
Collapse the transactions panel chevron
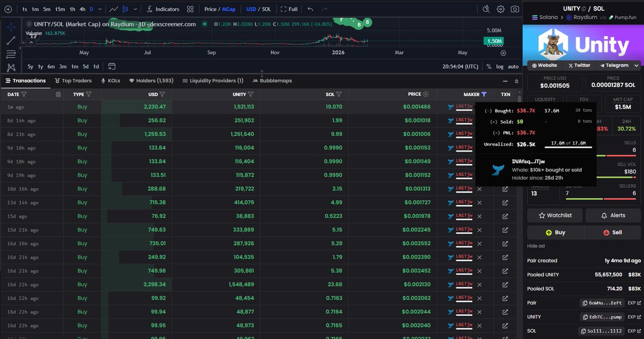(x=516, y=81)
